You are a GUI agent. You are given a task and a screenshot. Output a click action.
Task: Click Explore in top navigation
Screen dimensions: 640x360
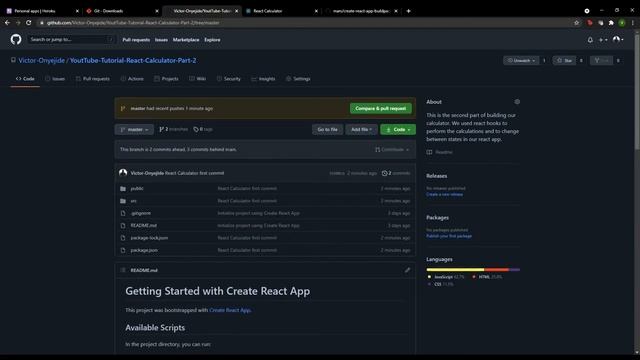(x=212, y=40)
